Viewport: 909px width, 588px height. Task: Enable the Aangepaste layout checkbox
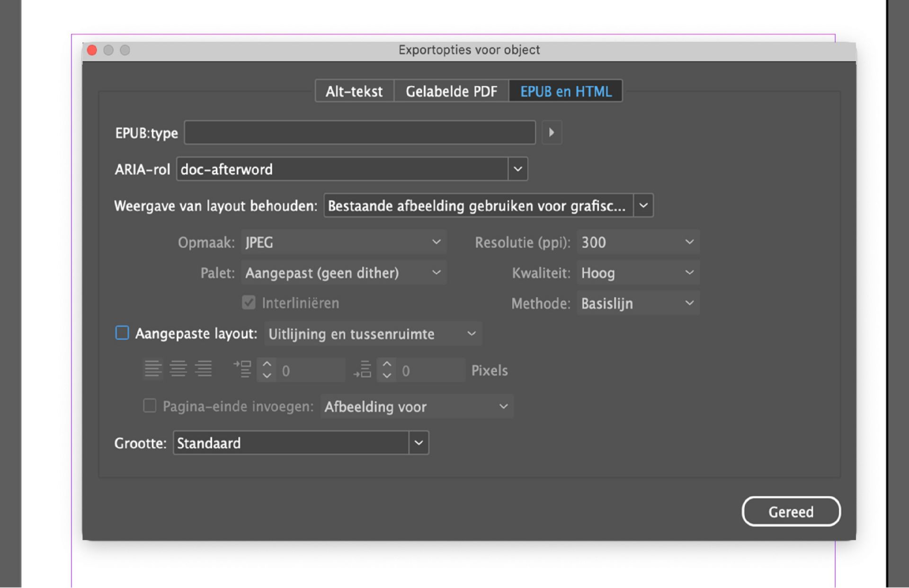[x=122, y=333]
